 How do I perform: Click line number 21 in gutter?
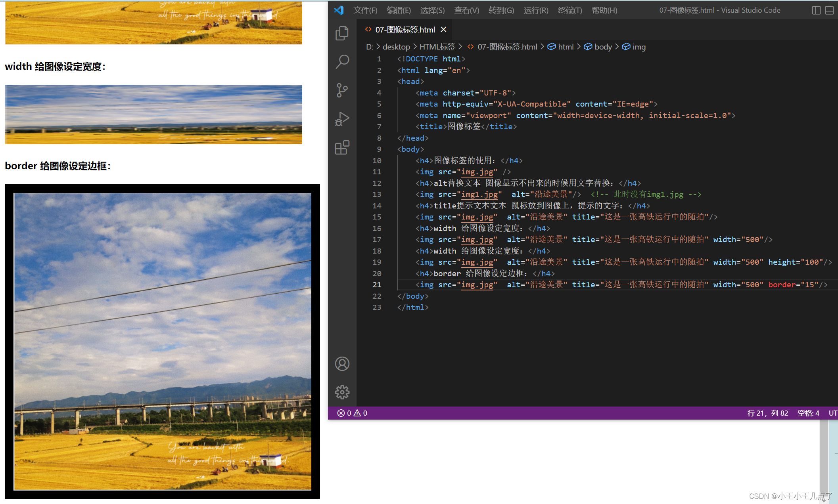point(377,284)
